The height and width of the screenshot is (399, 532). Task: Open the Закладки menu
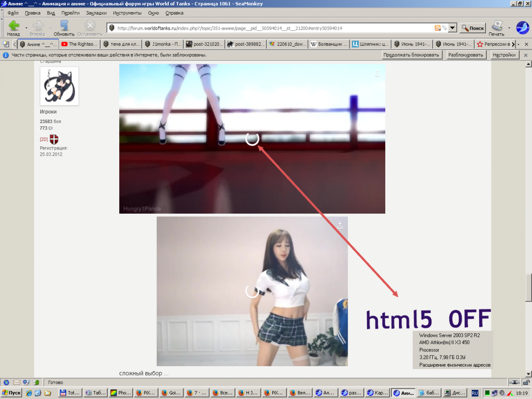coord(97,13)
